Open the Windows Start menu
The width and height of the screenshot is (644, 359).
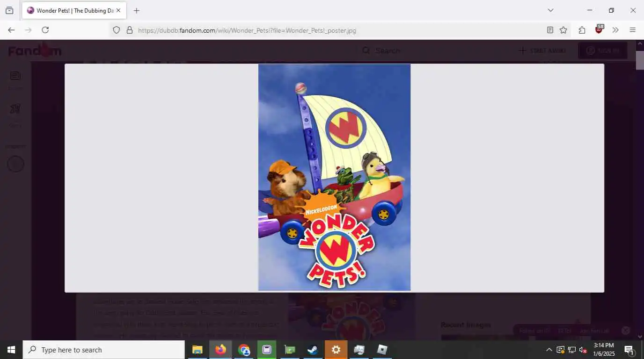(11, 350)
